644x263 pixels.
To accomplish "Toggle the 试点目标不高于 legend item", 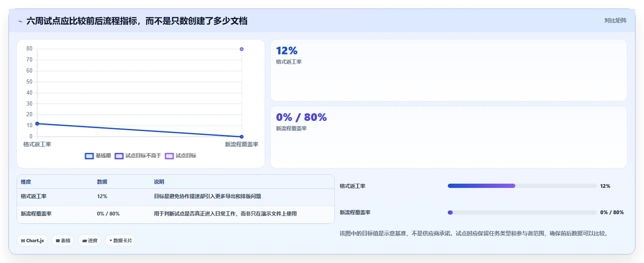I will click(x=138, y=156).
